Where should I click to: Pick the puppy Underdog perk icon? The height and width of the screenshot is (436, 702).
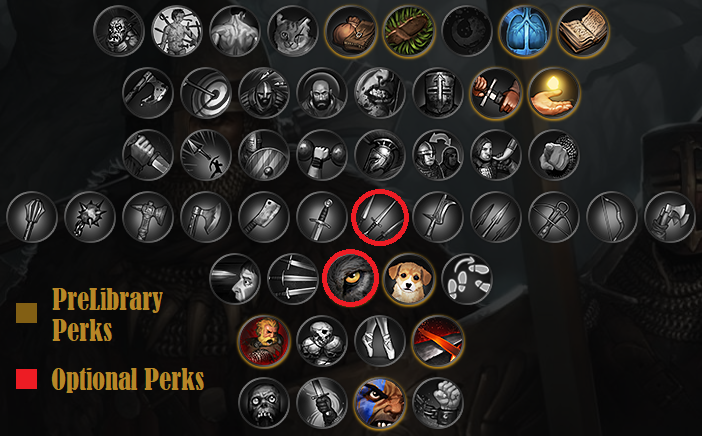[409, 279]
